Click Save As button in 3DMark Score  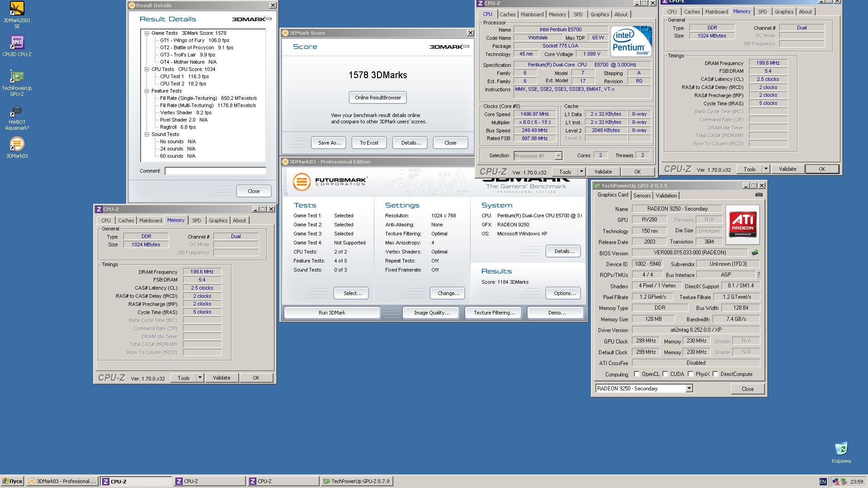pyautogui.click(x=329, y=143)
